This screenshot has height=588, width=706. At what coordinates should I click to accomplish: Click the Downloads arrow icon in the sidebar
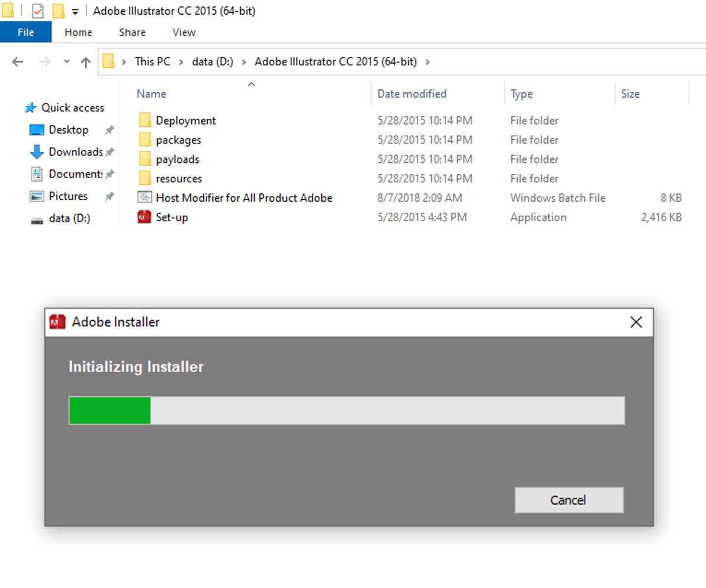[36, 152]
